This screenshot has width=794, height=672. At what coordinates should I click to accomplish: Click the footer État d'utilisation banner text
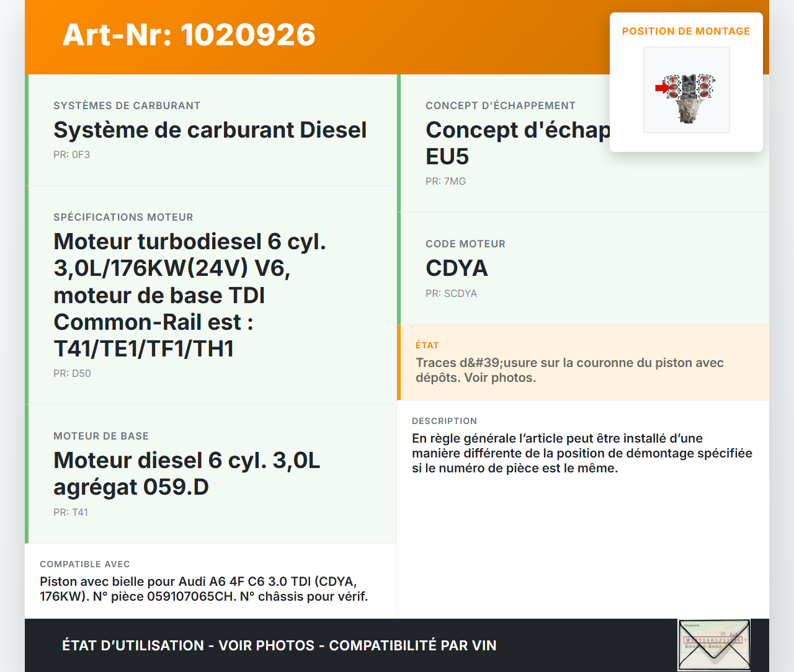click(x=279, y=645)
